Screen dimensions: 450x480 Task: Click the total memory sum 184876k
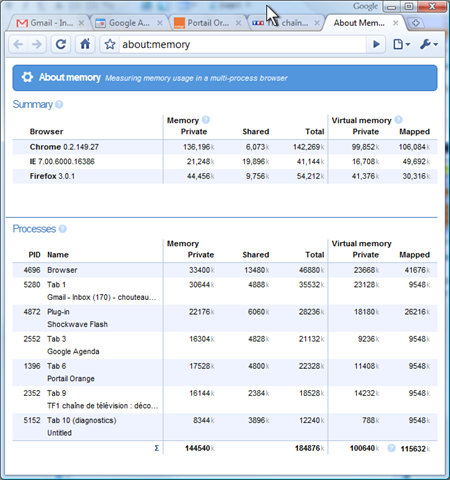[310, 448]
